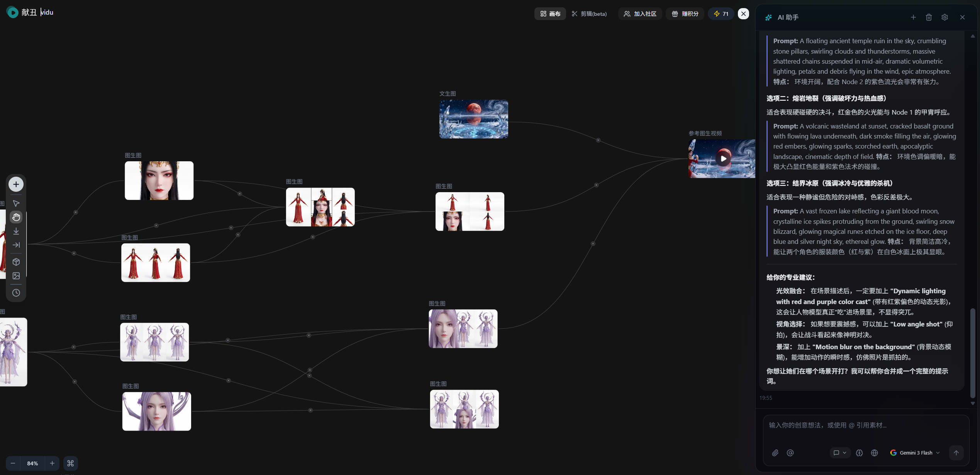This screenshot has height=475, width=980.
Task: Toggle the globe web search
Action: click(x=875, y=453)
